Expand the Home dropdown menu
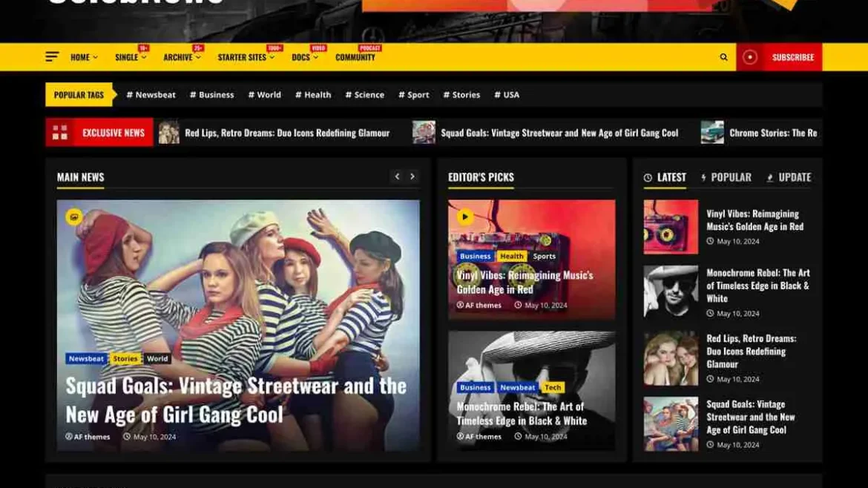Image resolution: width=868 pixels, height=488 pixels. point(84,57)
